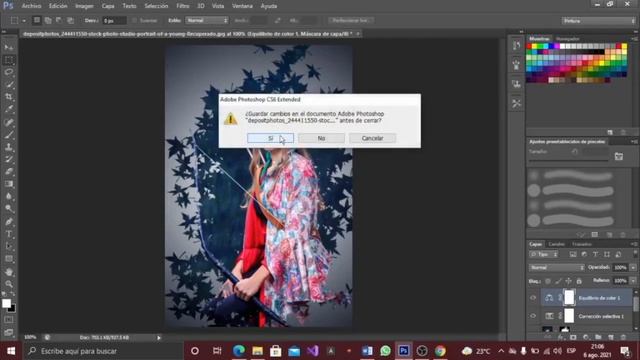Switch to the Trazados tab
Screen dimensions: 640x360
coord(582,244)
